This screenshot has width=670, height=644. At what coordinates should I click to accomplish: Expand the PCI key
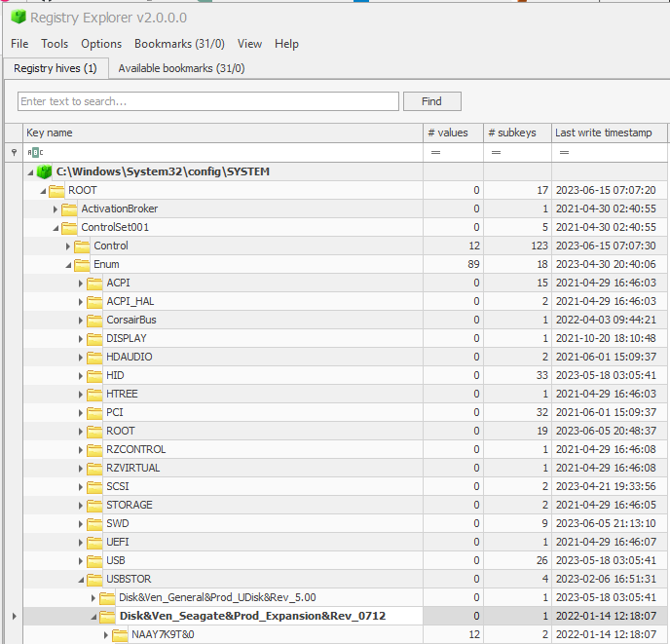tap(80, 413)
